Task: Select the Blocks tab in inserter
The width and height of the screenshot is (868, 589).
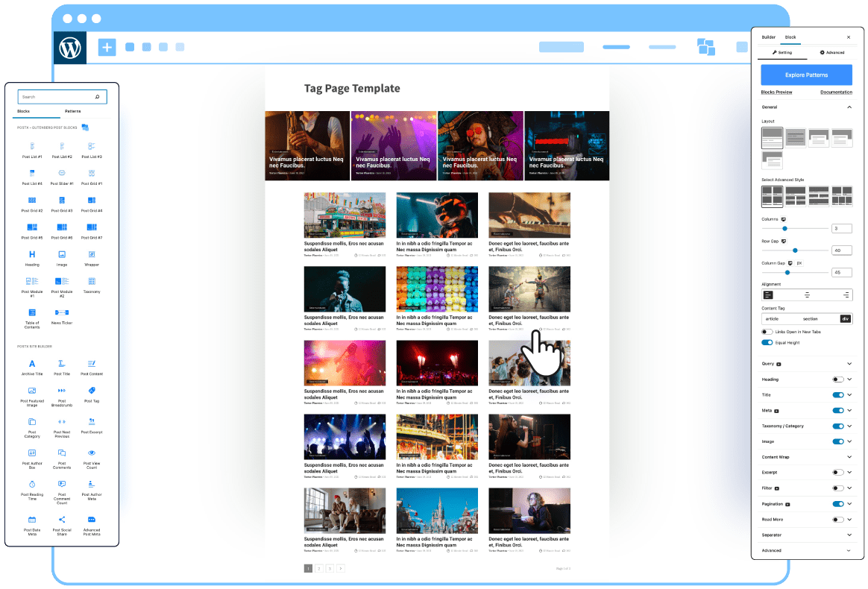Action: click(23, 111)
